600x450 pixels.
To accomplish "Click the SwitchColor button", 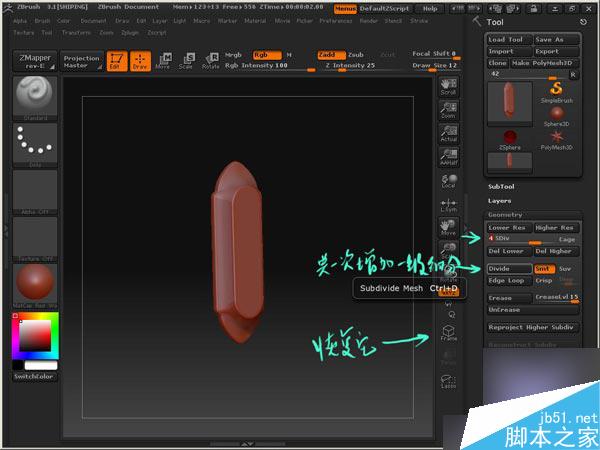I will coord(34,377).
